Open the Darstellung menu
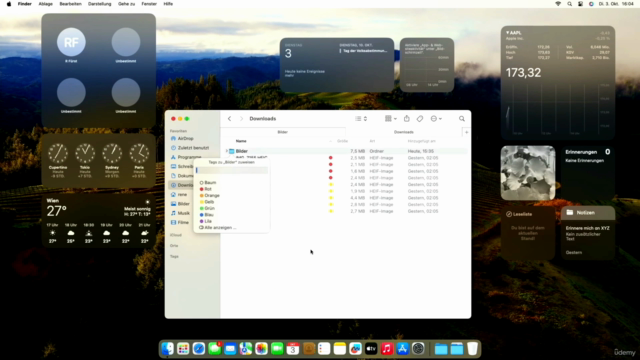The image size is (640, 360). coord(100,4)
